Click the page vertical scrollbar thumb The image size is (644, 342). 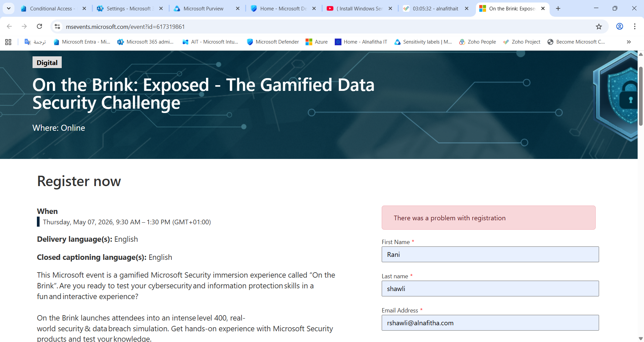(641, 96)
